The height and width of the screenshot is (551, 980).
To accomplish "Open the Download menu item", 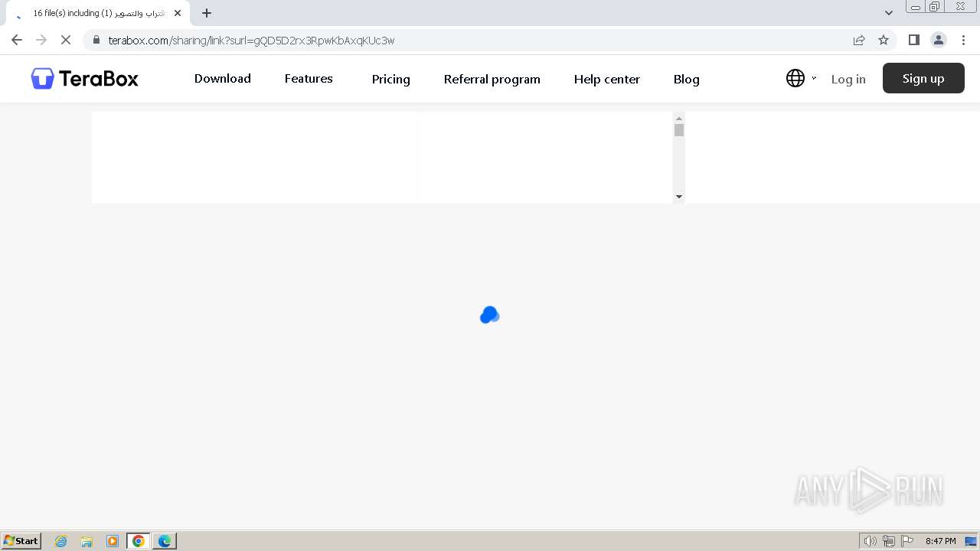I will click(223, 79).
